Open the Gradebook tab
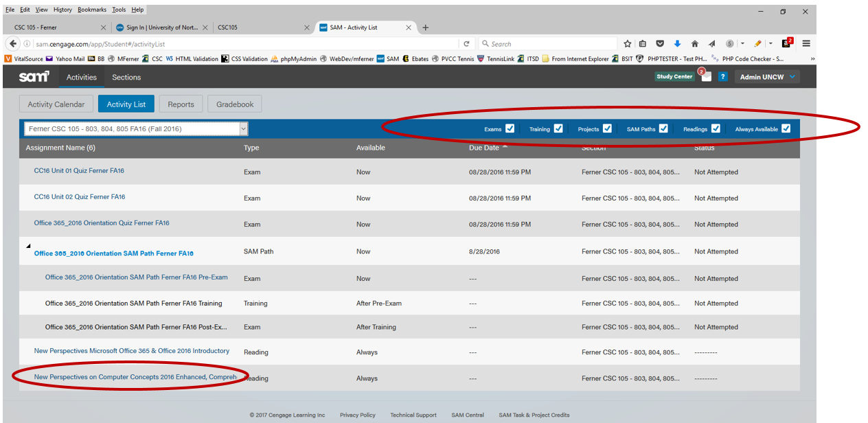Screen dimensions: 868x423 (x=235, y=104)
